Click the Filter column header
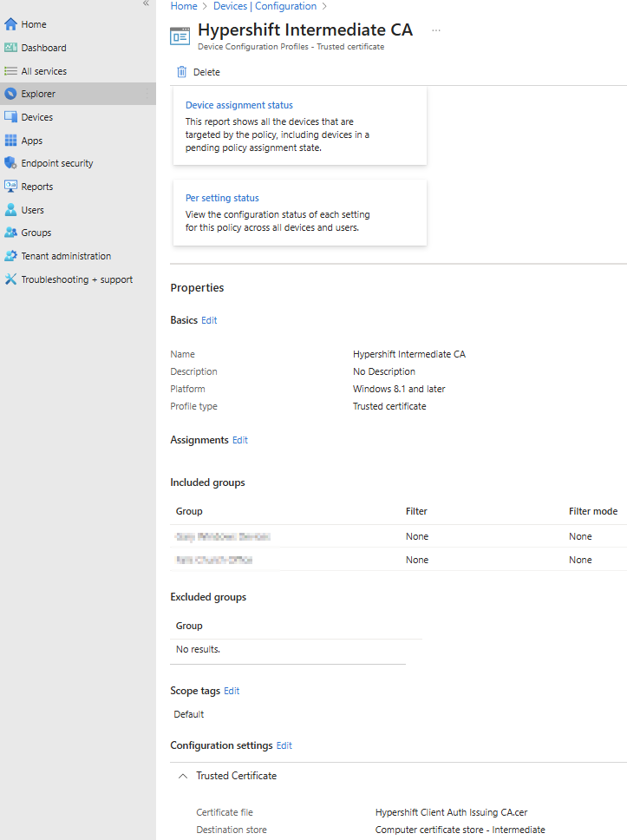The height and width of the screenshot is (840, 627). pyautogui.click(x=416, y=511)
